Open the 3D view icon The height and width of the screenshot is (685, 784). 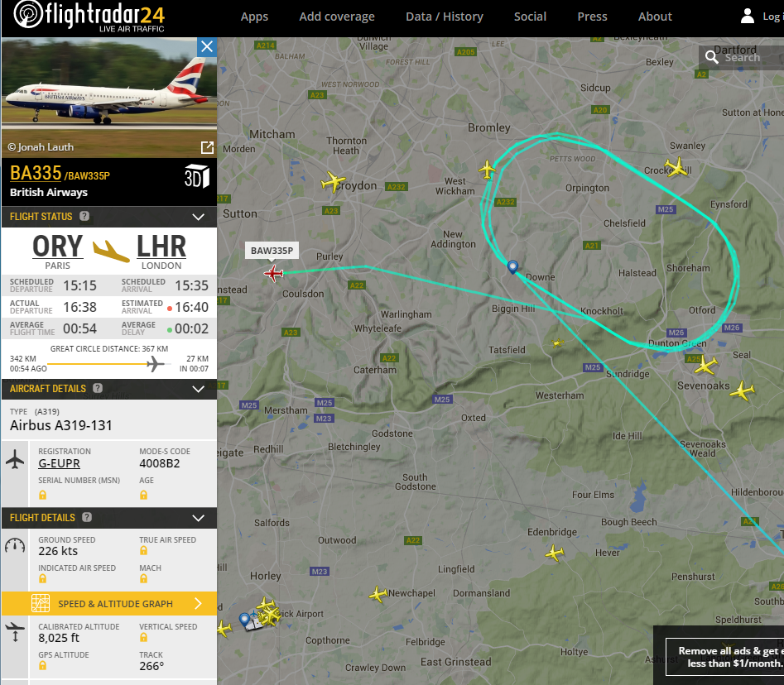pos(196,176)
